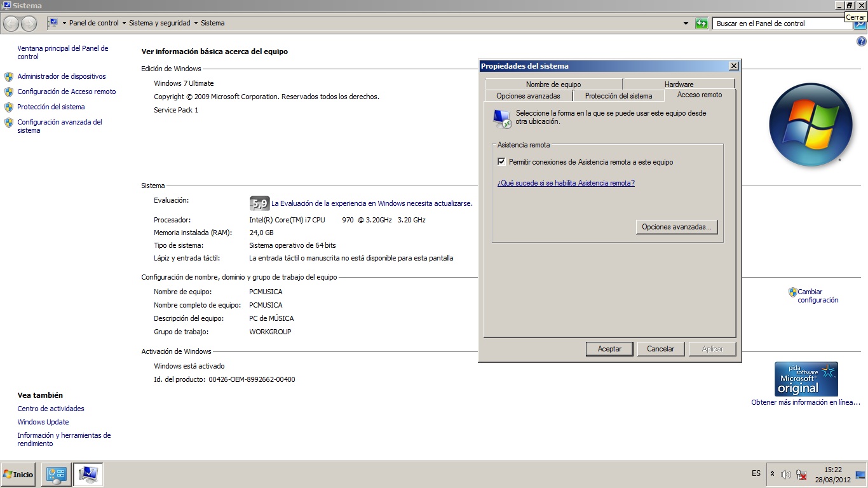The width and height of the screenshot is (868, 488).
Task: Open the ¿Qué sucede si se habilita Asistencia remota? link
Action: [x=566, y=183]
